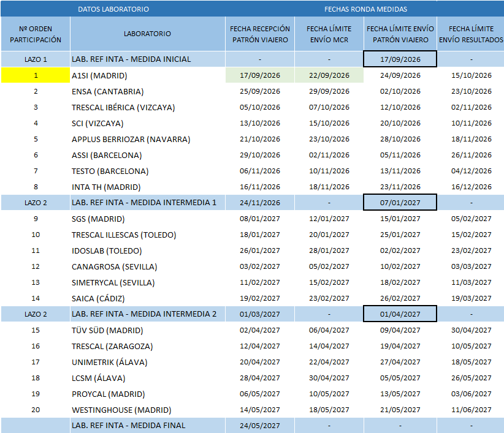The width and height of the screenshot is (504, 433).
Task: Select TRESCAL (ZARAGOZA) cell
Action: pyautogui.click(x=148, y=346)
